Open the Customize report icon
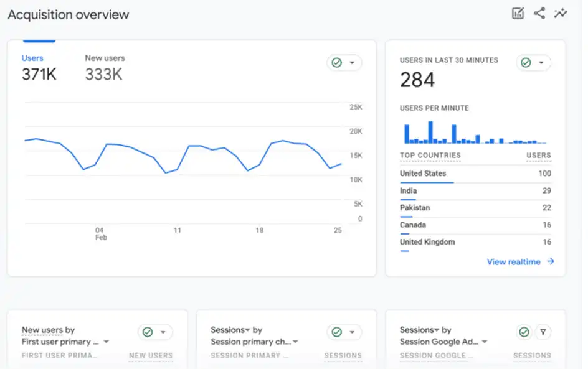Screen dimensions: 588x369 click(518, 12)
